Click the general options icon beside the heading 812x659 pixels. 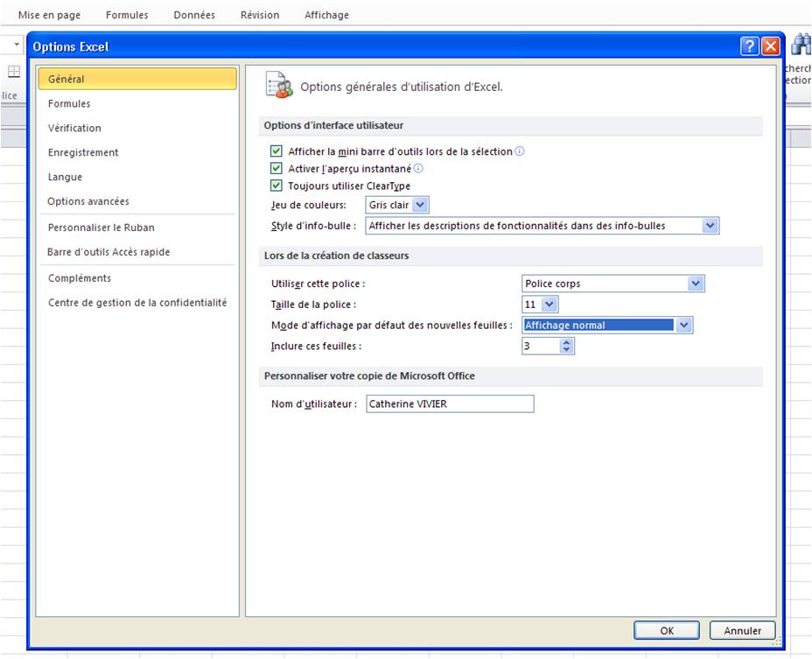[278, 85]
